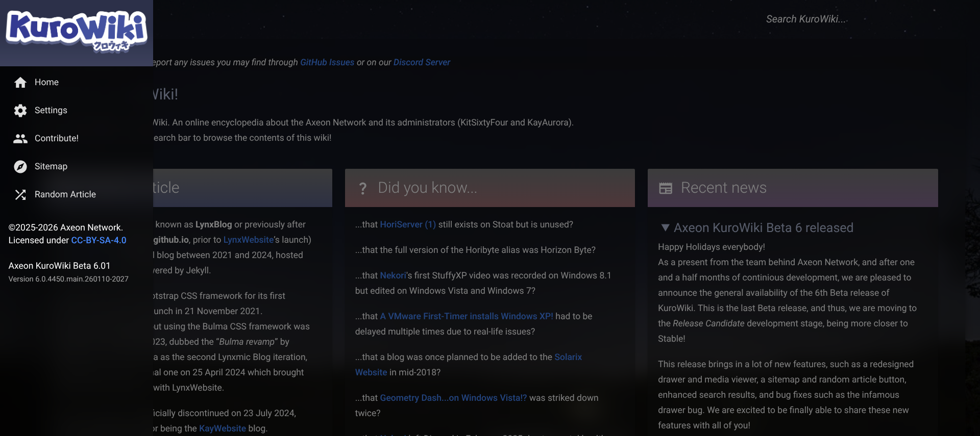Screen dimensions: 980x436
Task: Click the Settings gear icon
Action: point(20,110)
